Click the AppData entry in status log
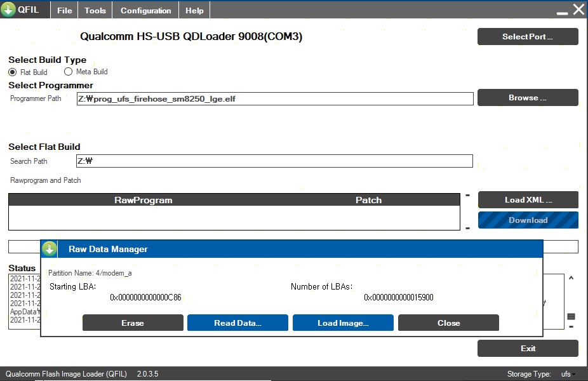The width and height of the screenshot is (588, 381). coord(25,312)
